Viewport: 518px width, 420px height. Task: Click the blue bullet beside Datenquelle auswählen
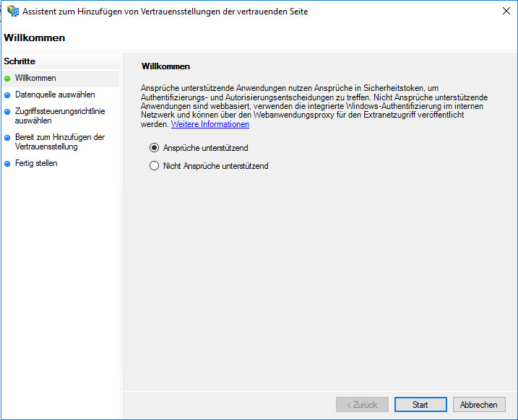tap(8, 95)
